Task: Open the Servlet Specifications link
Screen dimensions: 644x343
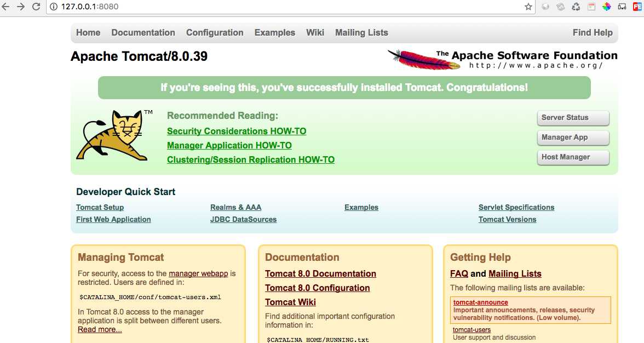Action: (516, 208)
